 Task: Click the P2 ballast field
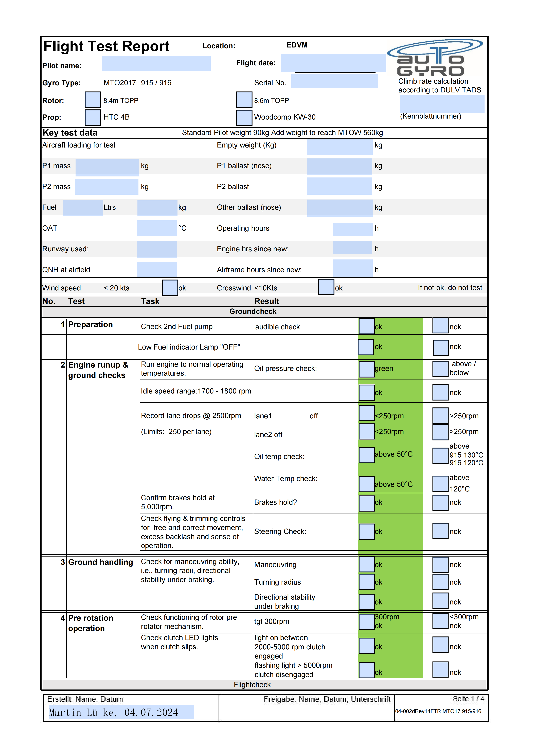coord(340,186)
